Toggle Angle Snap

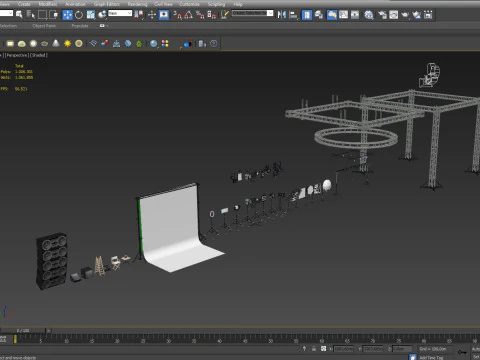point(189,14)
